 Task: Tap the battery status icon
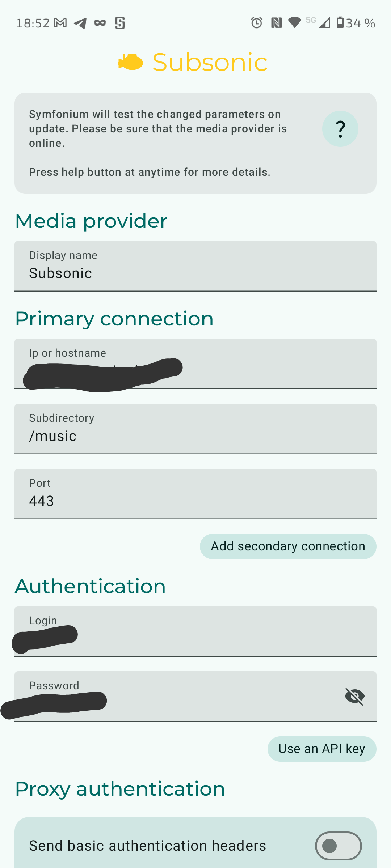340,22
